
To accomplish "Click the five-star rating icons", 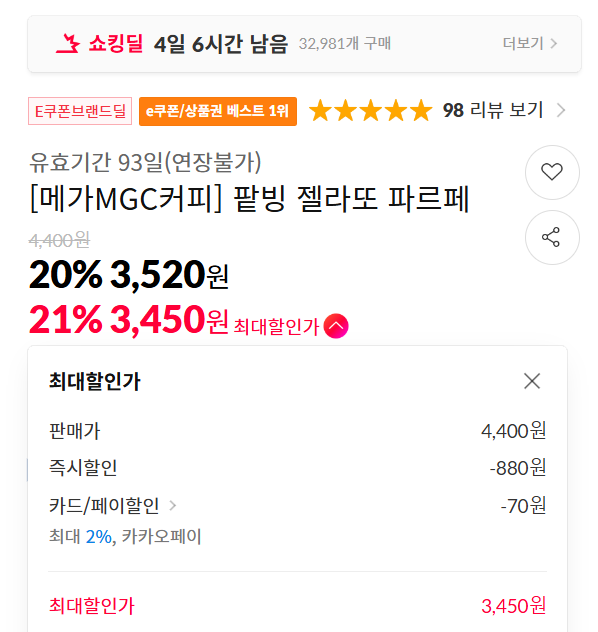I will click(x=370, y=110).
